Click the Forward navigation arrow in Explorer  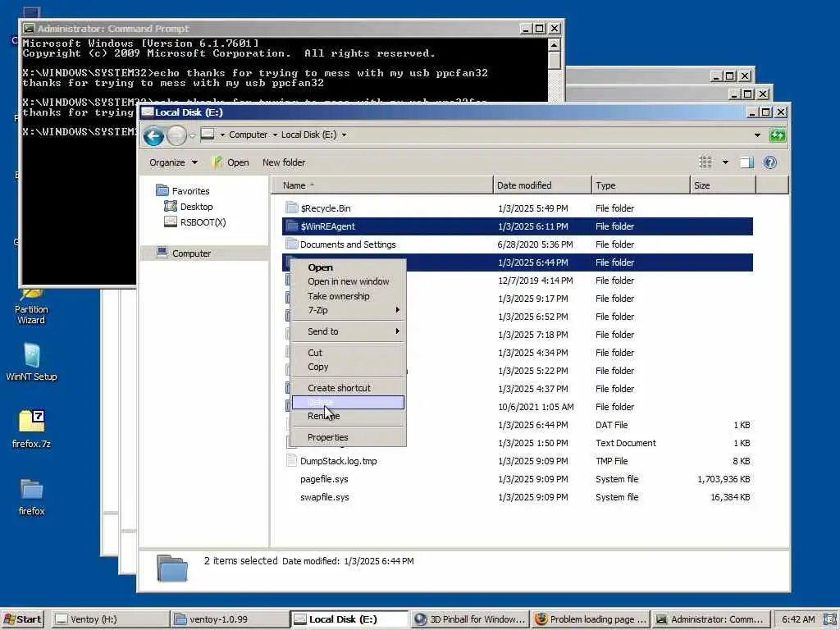177,135
